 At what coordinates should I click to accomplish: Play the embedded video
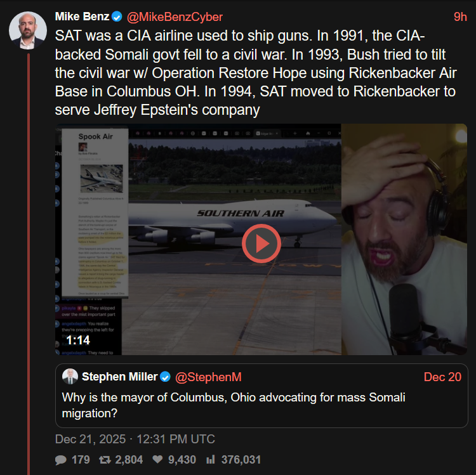(260, 243)
